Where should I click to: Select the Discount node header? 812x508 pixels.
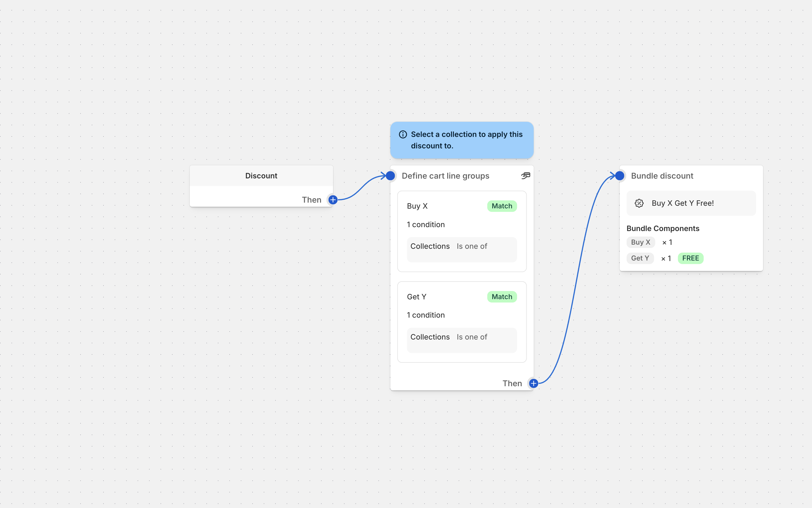point(261,176)
